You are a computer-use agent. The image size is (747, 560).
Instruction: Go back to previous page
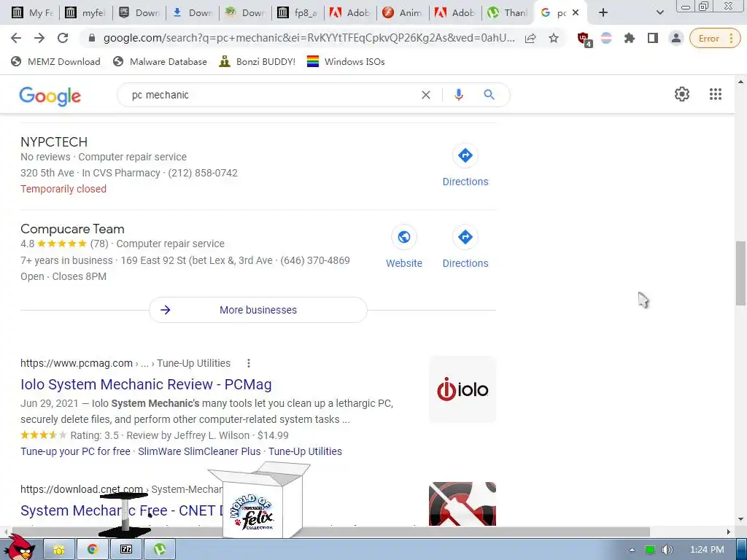tap(16, 38)
